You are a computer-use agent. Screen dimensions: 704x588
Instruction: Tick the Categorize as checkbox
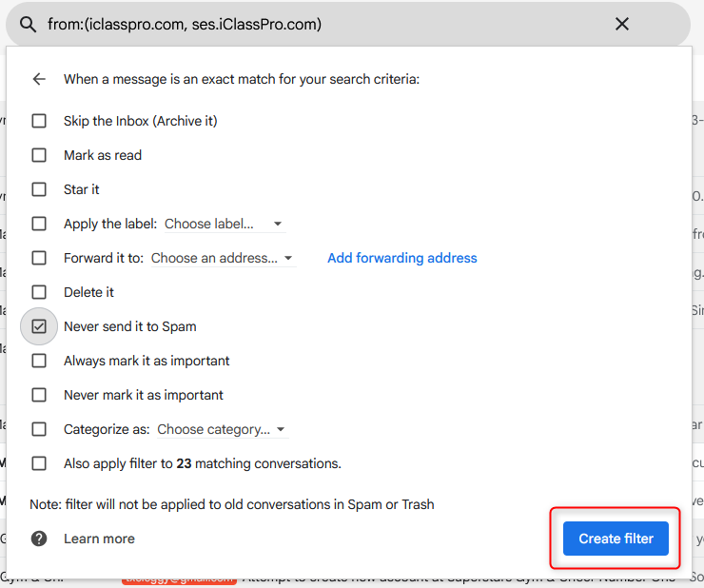pos(39,429)
